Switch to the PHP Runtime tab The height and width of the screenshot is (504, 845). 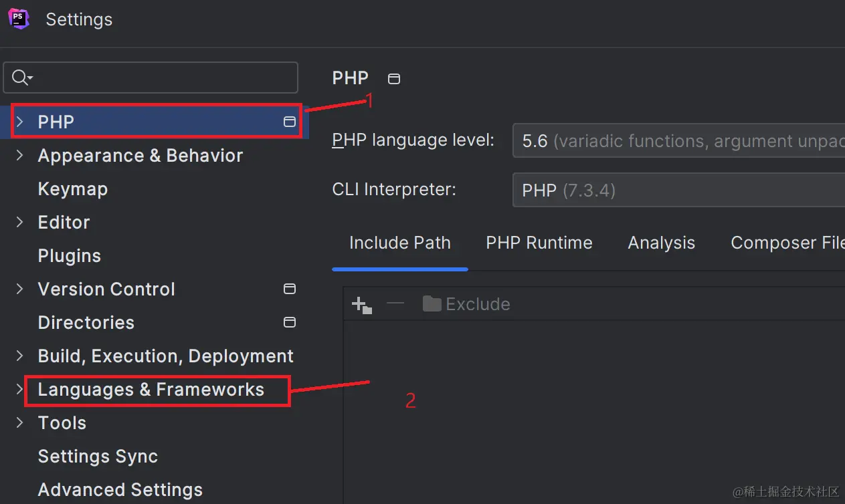(539, 243)
